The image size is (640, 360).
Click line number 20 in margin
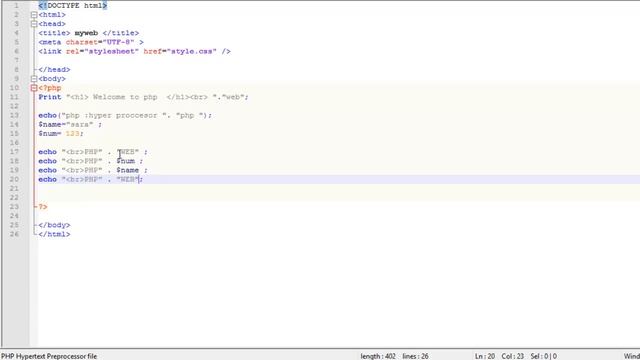pyautogui.click(x=14, y=179)
